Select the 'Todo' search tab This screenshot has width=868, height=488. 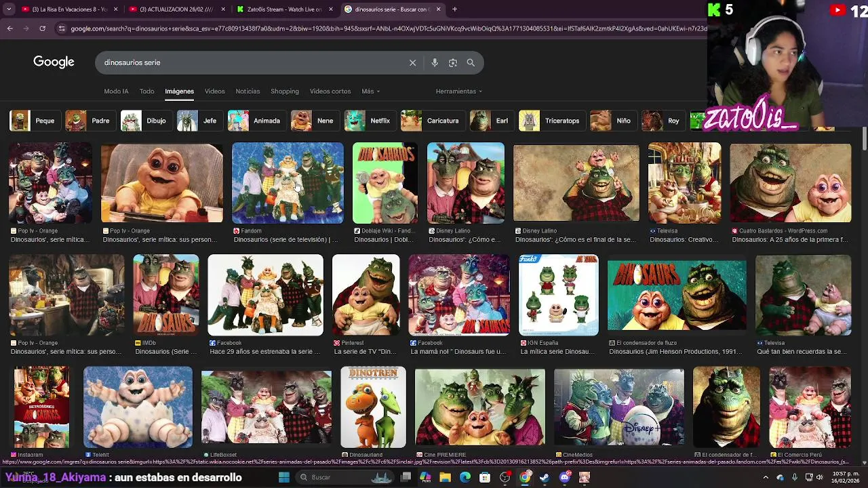tap(146, 91)
